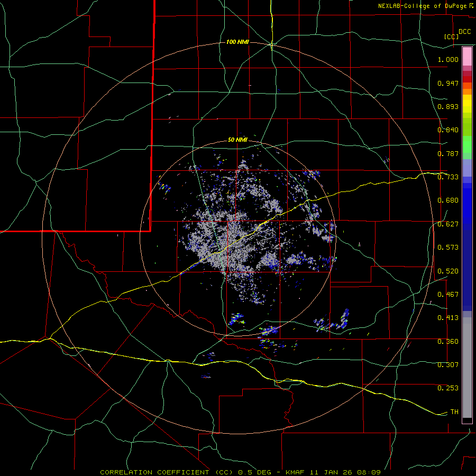This screenshot has height=476, width=476.
Task: Click the TH threshold legend label
Action: click(x=454, y=412)
